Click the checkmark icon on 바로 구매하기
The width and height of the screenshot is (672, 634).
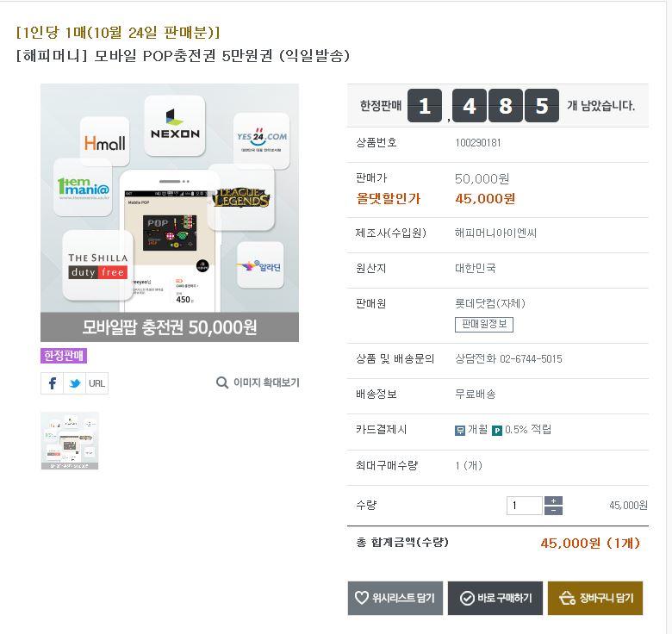(x=466, y=598)
